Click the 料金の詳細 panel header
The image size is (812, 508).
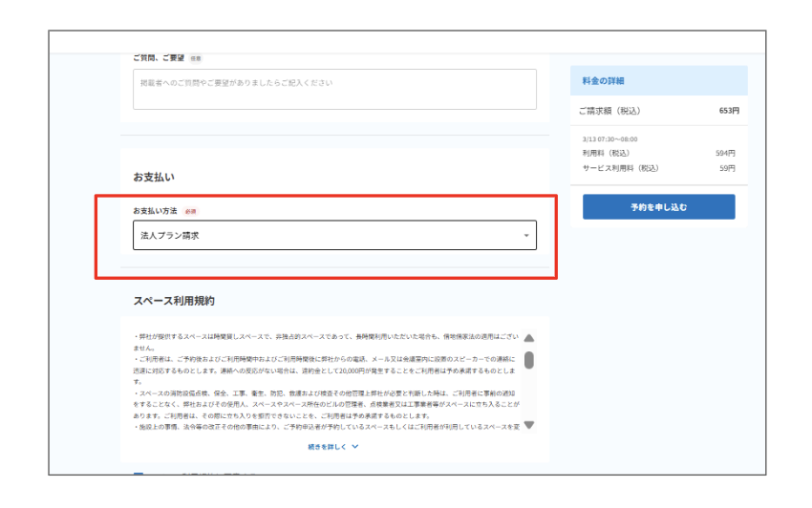(x=659, y=81)
